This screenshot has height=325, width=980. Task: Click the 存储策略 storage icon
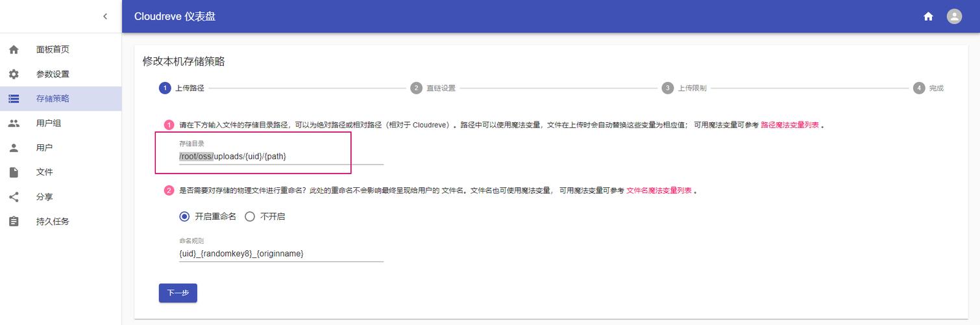click(x=14, y=99)
